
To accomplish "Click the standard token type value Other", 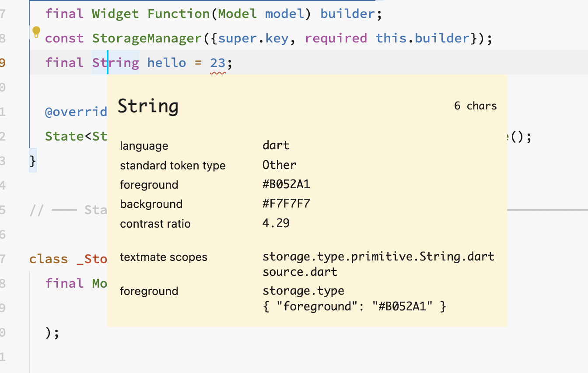I will pyautogui.click(x=279, y=165).
